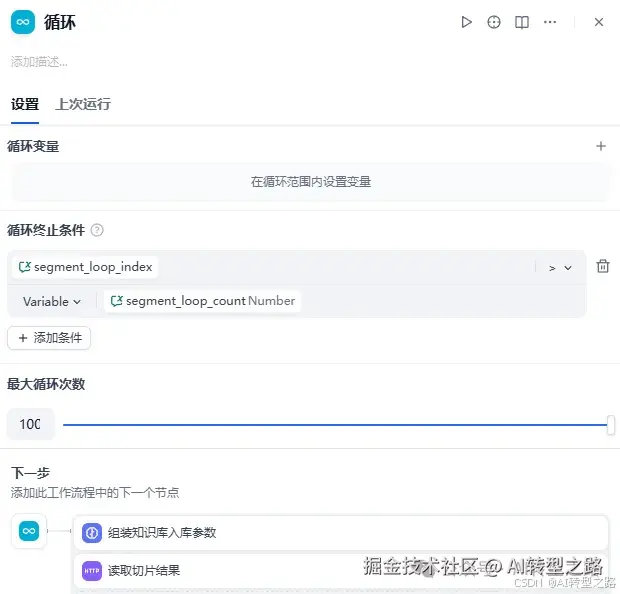Select the segment_loop_count Number variable chip
Image resolution: width=620 pixels, height=594 pixels.
[202, 301]
